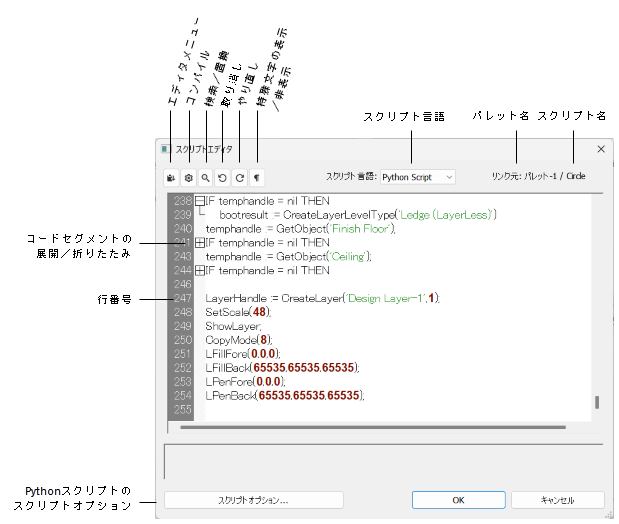
Task: Click the undo arrow icon
Action: point(222,177)
